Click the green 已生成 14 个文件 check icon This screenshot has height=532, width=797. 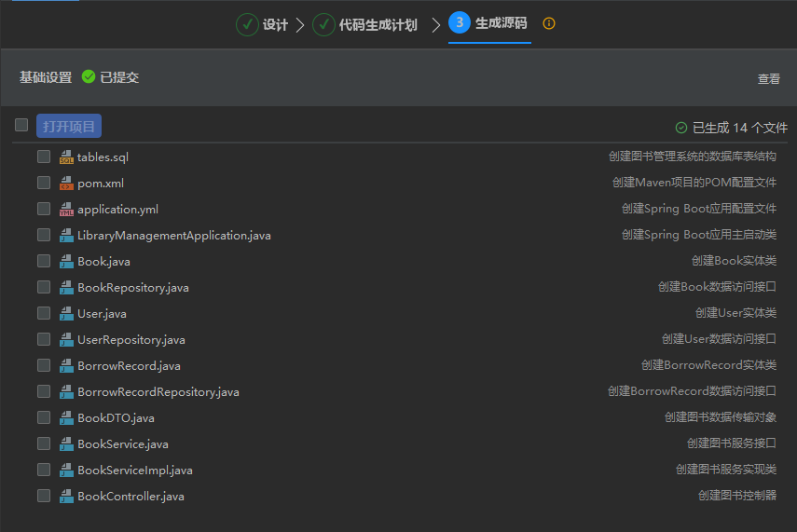pyautogui.click(x=681, y=128)
